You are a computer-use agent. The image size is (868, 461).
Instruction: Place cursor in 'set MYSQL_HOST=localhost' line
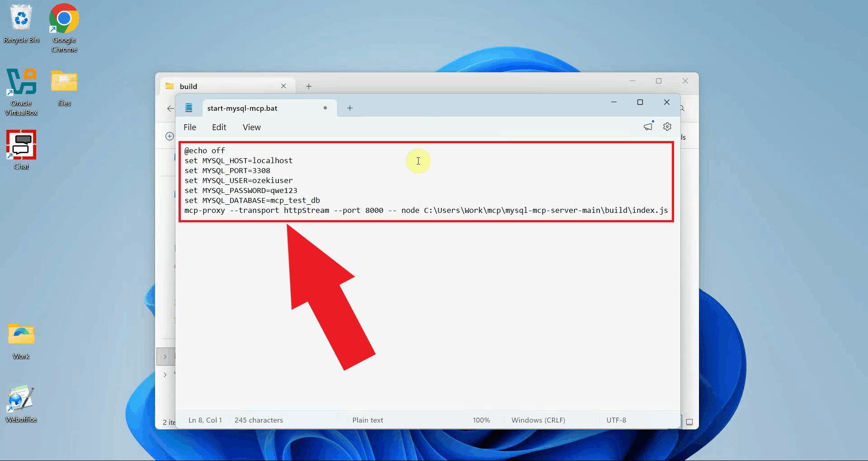(239, 160)
